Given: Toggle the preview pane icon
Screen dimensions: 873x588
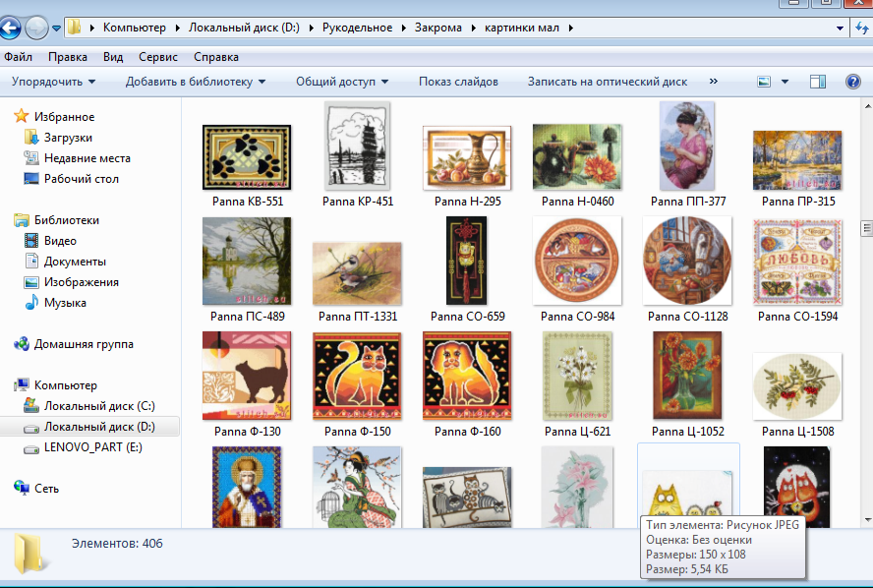Looking at the screenshot, I should (818, 82).
